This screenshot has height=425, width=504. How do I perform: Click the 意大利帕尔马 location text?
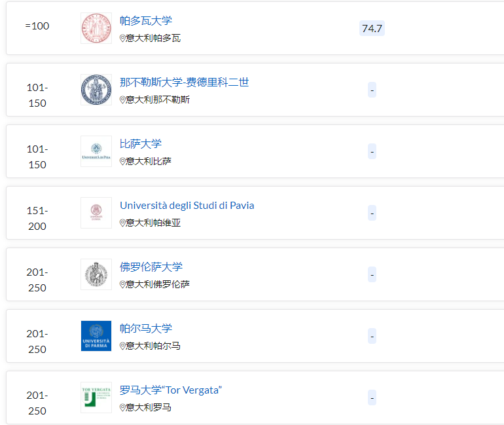pyautogui.click(x=153, y=346)
